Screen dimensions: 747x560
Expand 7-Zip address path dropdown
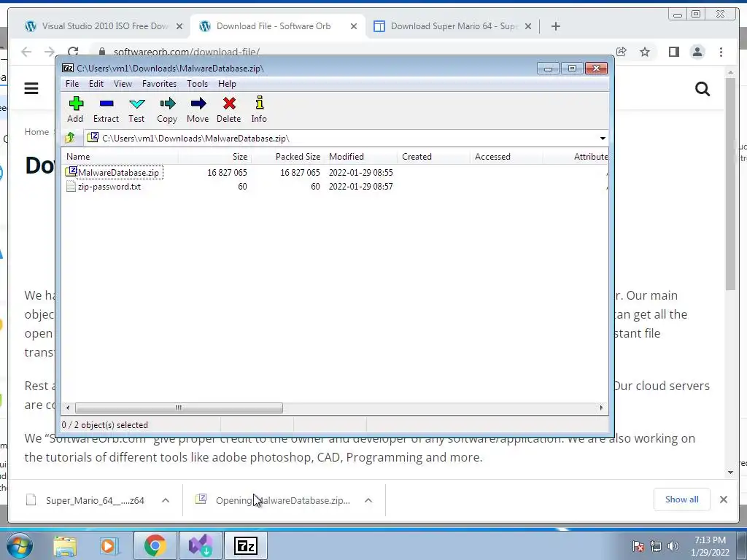[x=603, y=139]
